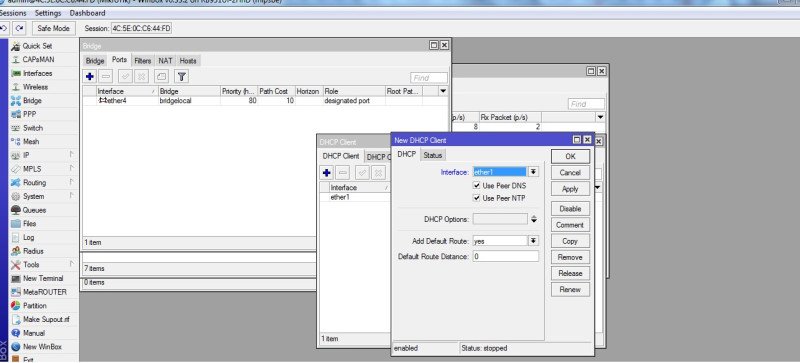Add new entry in DHCP Client list window
Image resolution: width=800 pixels, height=363 pixels.
[327, 173]
